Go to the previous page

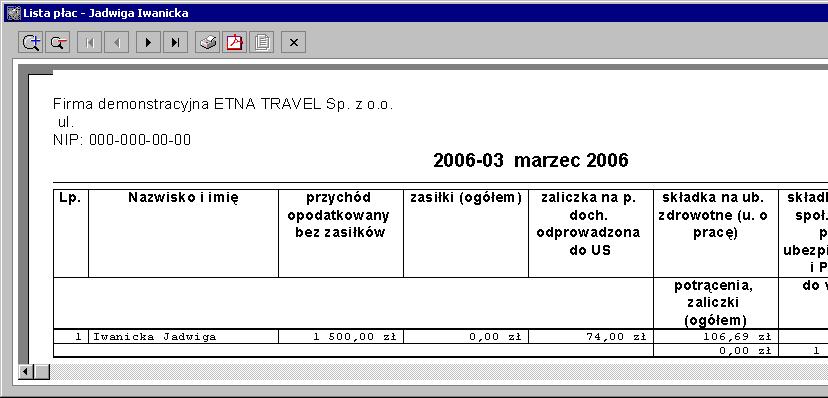(x=117, y=43)
